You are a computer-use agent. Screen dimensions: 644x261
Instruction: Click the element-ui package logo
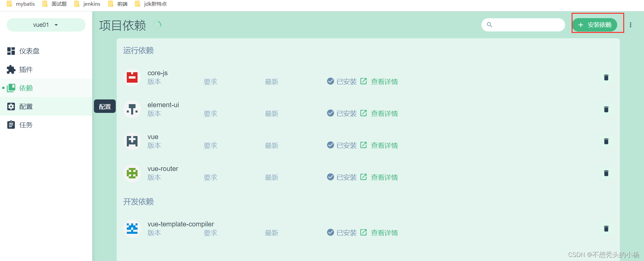132,110
